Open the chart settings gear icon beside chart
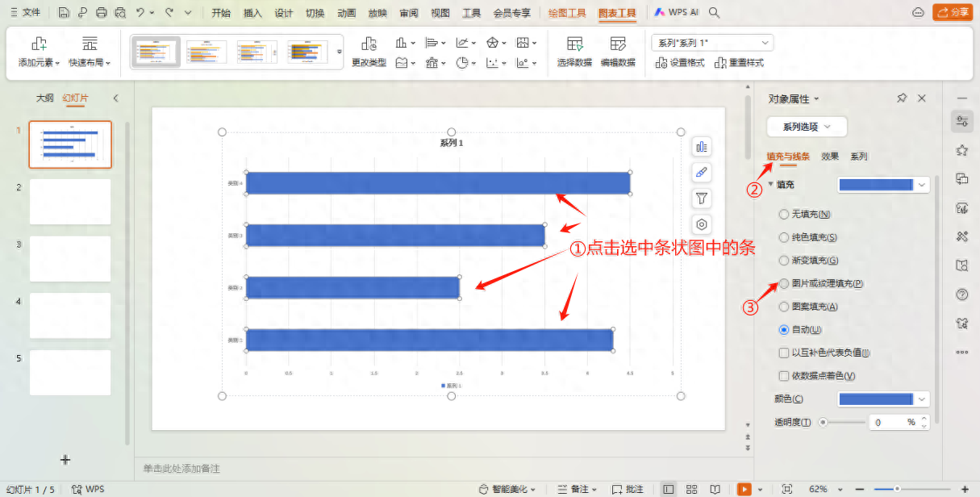980x497 pixels. point(701,223)
